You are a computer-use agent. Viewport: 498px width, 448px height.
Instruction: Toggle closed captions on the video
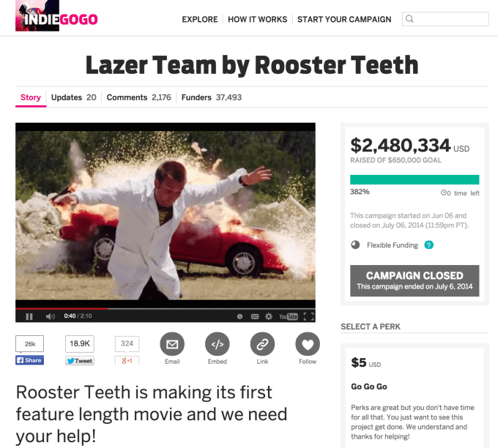point(255,316)
